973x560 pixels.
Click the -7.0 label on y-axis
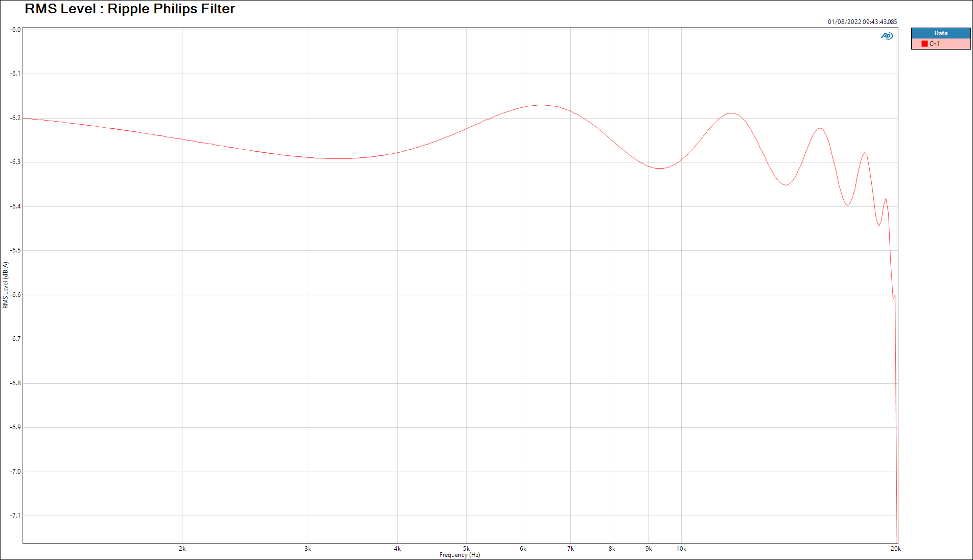point(15,472)
